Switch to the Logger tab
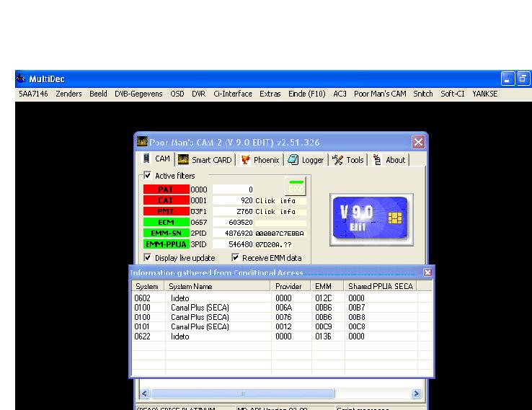532x410 pixels. [306, 160]
